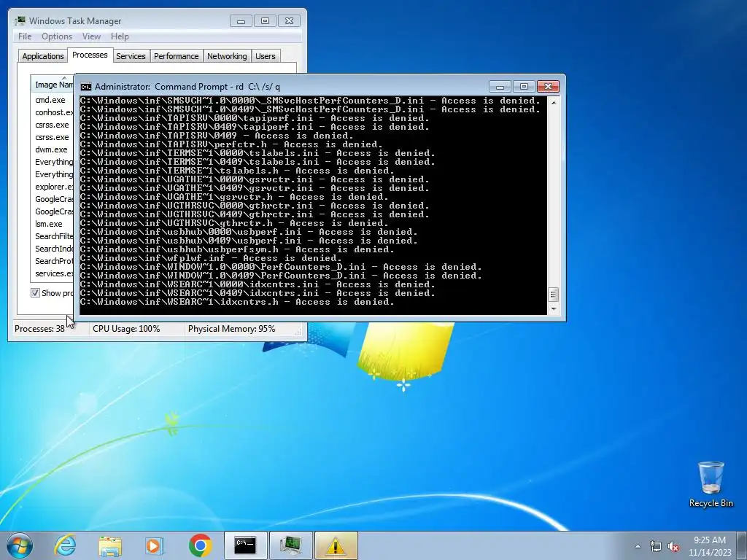
Task: Click CPU Usage 100% status bar entry
Action: click(x=126, y=329)
